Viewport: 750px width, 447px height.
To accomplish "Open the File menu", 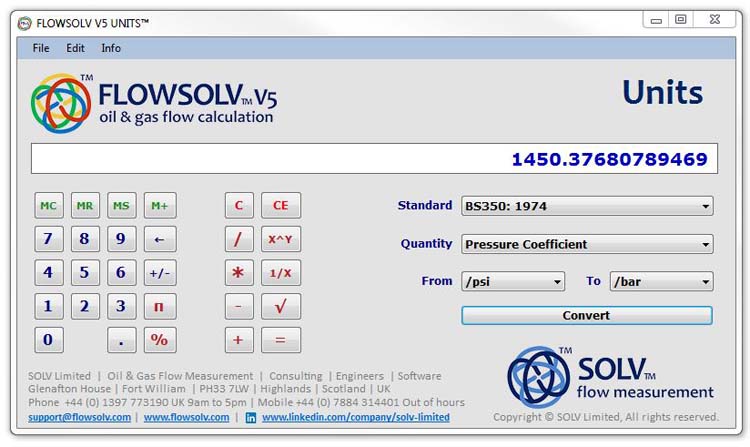I will click(x=41, y=48).
